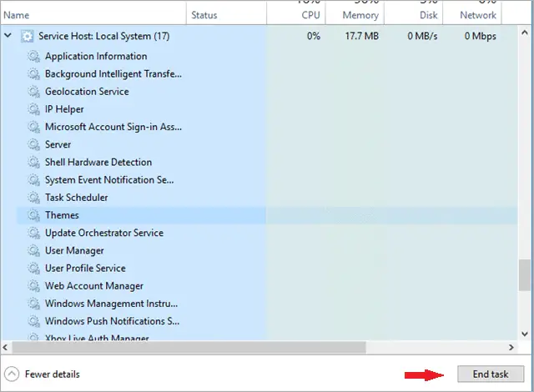This screenshot has width=534, height=392.
Task: Click the 0% CPU value
Action: 314,36
